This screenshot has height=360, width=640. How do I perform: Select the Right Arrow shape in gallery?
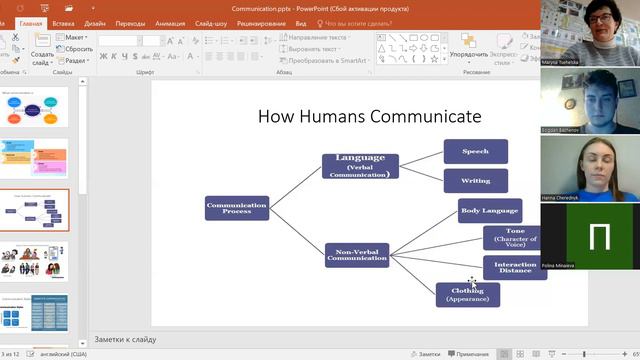pyautogui.click(x=413, y=49)
